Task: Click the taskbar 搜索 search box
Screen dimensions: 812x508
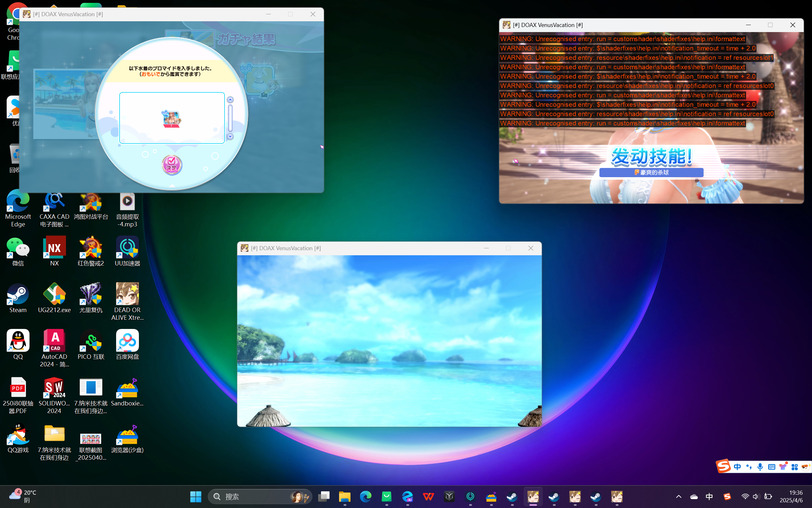Action: pyautogui.click(x=260, y=497)
